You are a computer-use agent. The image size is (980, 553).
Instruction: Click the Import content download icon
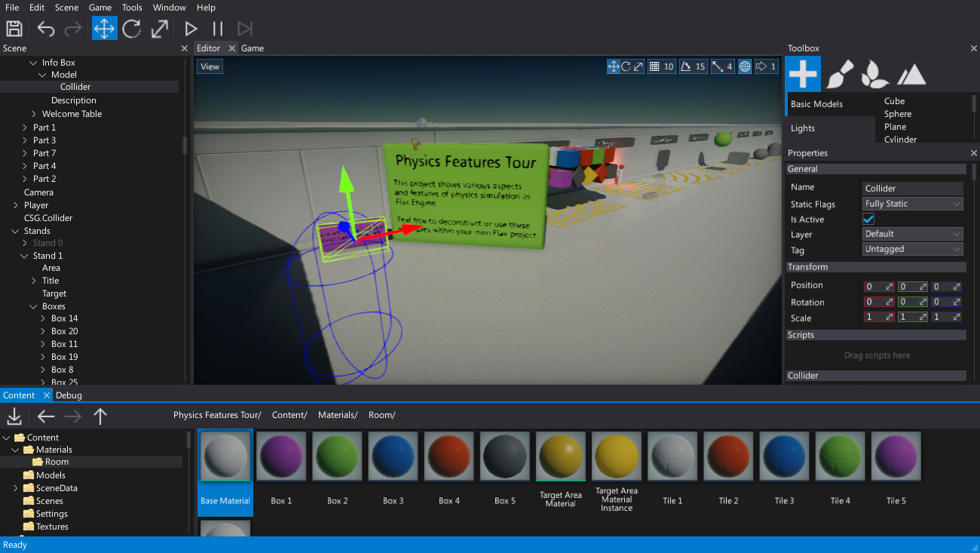pyautogui.click(x=14, y=416)
